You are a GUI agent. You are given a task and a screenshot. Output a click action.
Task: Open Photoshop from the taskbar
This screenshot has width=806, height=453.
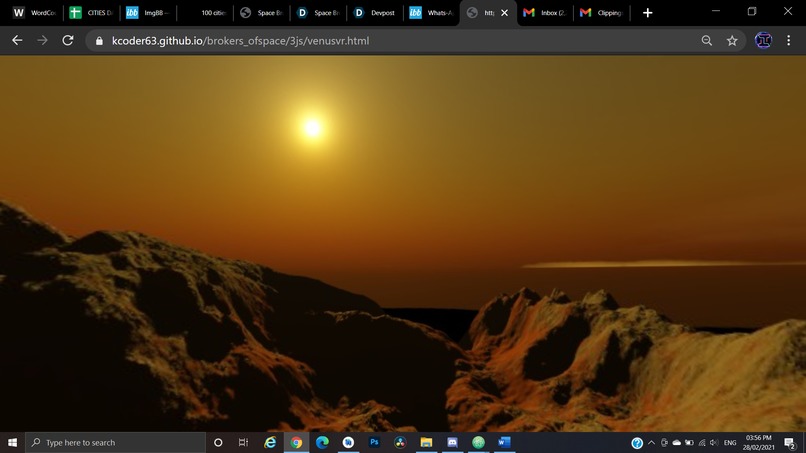tap(374, 442)
